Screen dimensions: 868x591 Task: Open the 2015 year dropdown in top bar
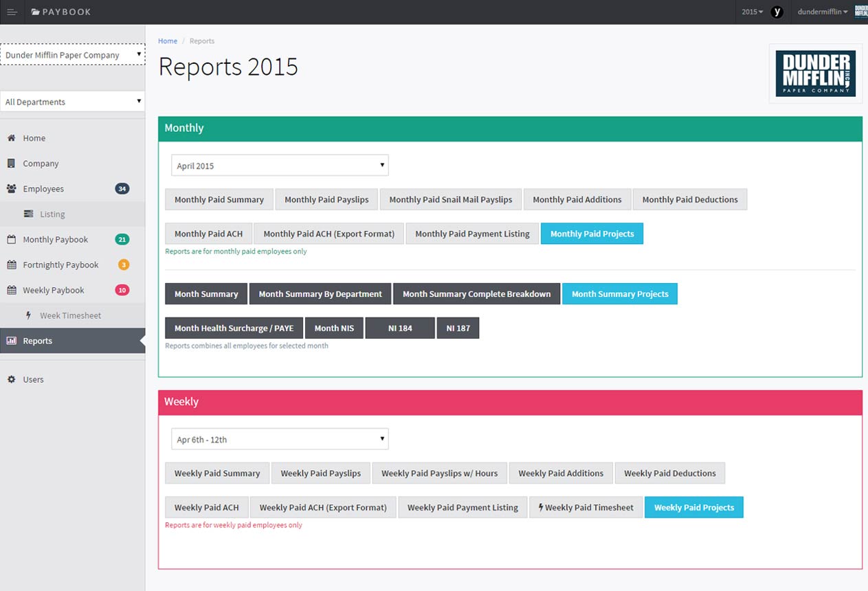753,12
